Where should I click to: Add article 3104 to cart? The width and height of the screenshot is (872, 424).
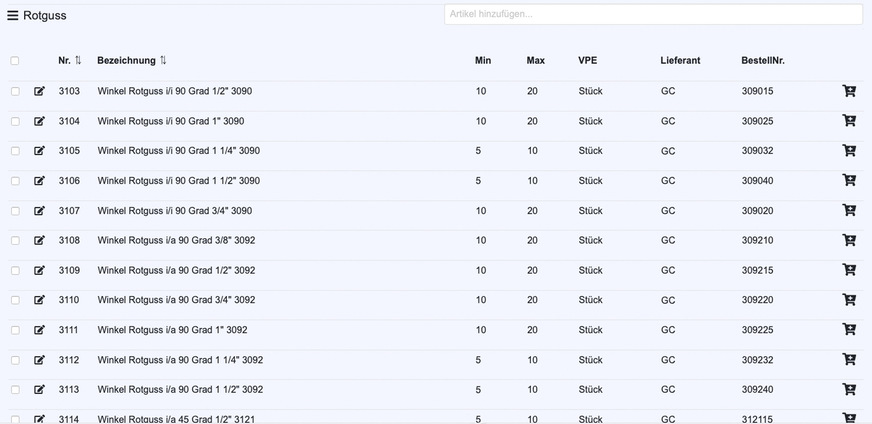click(x=849, y=121)
